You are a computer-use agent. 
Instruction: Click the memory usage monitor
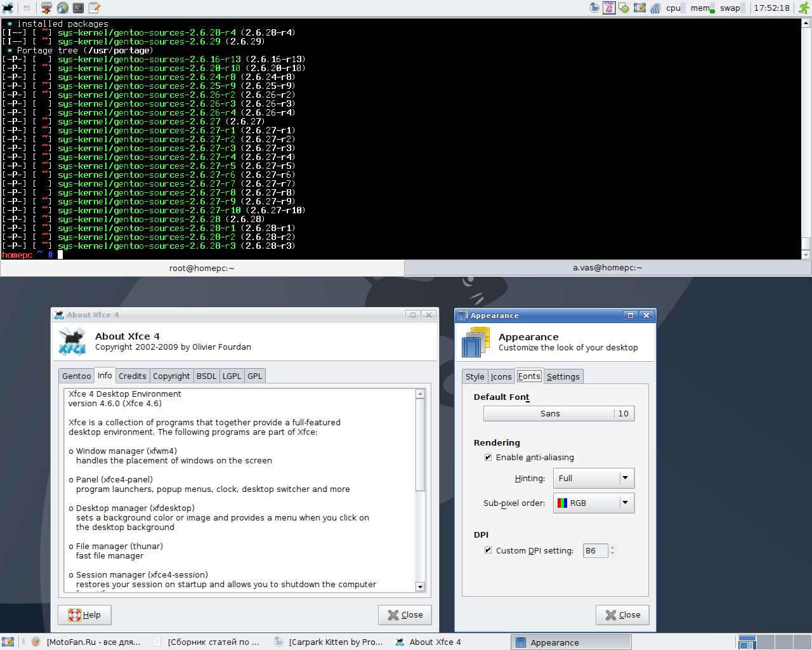coord(702,8)
